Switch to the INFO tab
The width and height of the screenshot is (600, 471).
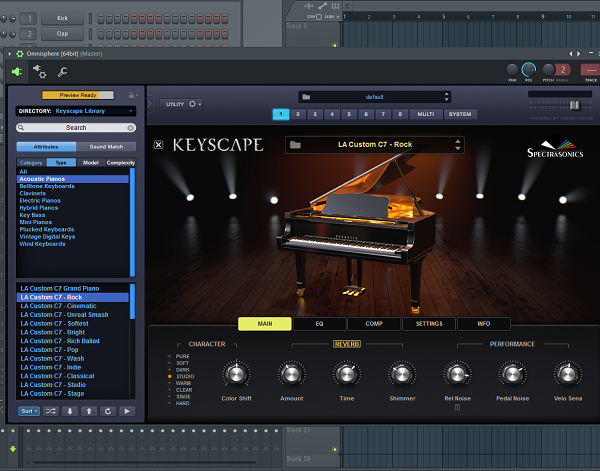(484, 324)
